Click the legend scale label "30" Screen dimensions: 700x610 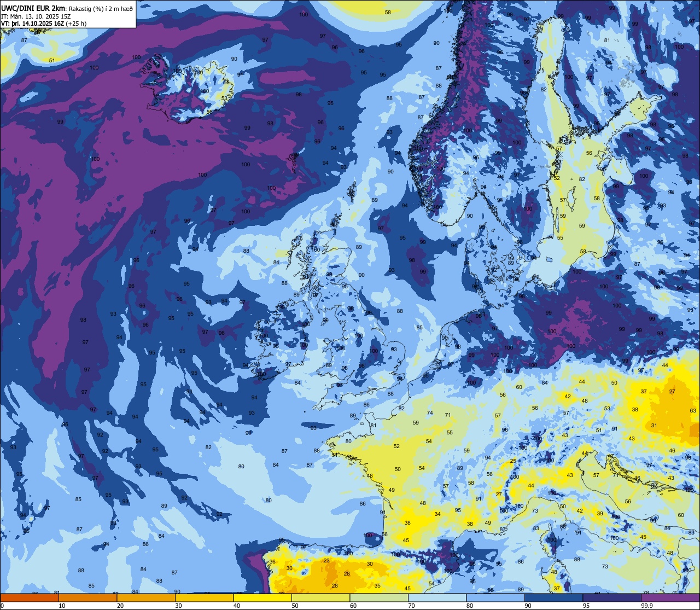pyautogui.click(x=178, y=606)
